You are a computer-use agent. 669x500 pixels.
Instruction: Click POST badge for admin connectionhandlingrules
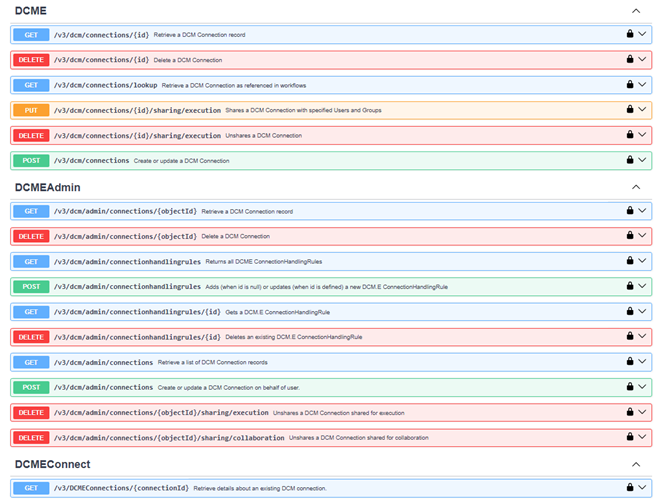(31, 287)
